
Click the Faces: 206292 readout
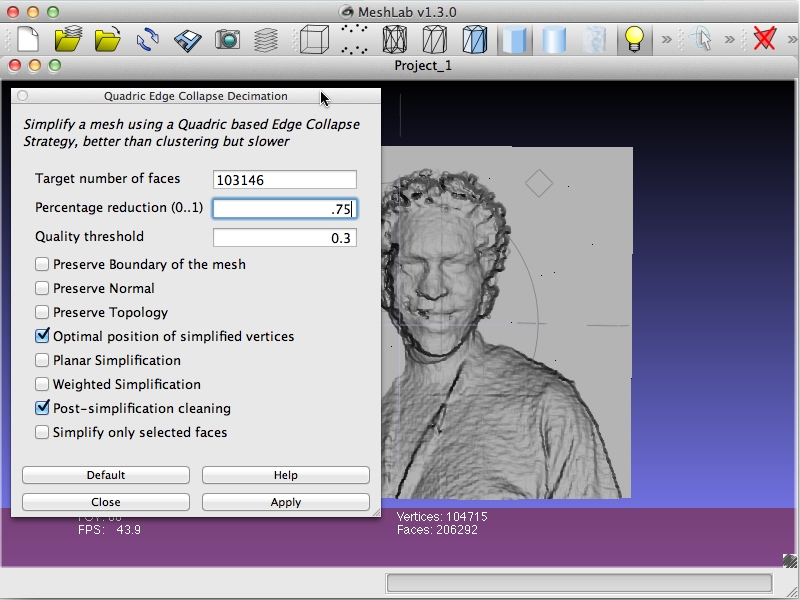[437, 530]
